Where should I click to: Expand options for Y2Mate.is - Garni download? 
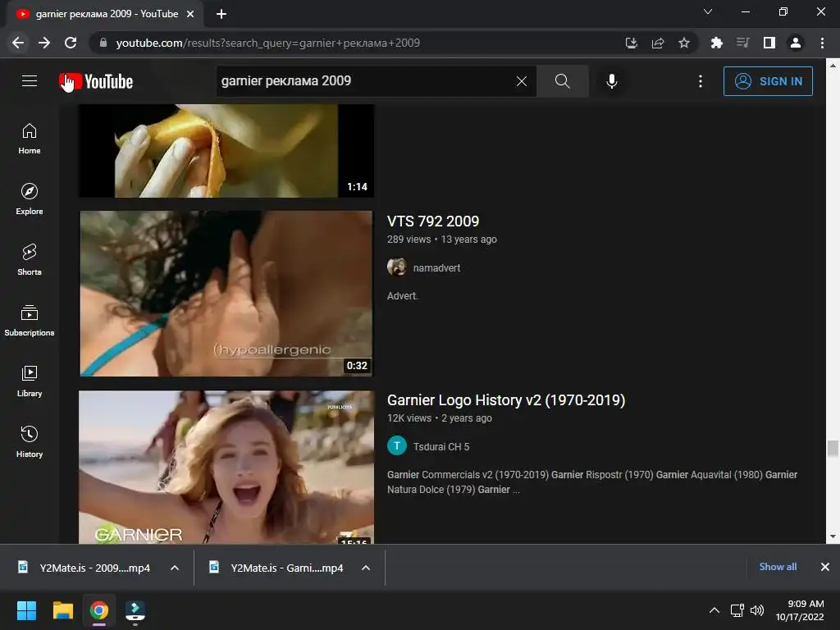[x=366, y=568]
